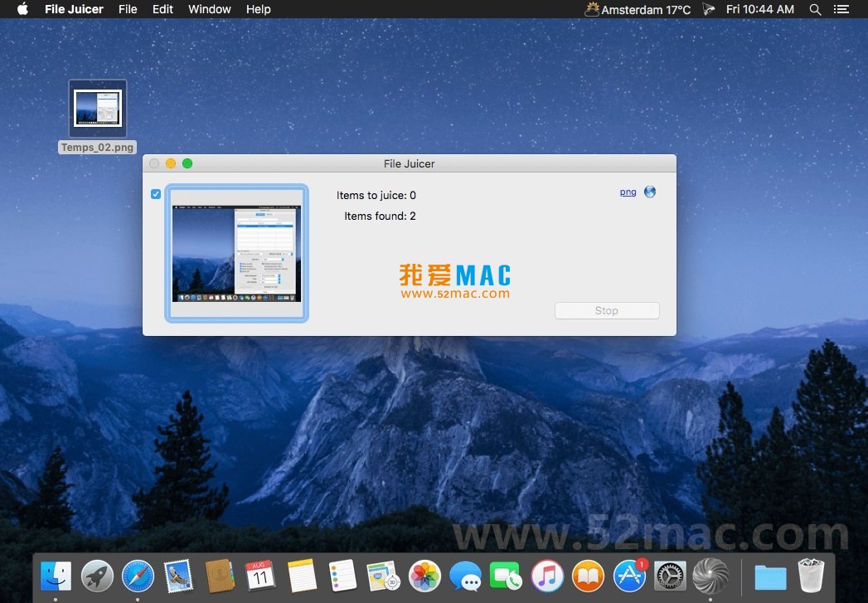The image size is (868, 603).
Task: Select the 'Items found: 2' text
Action: pyautogui.click(x=380, y=216)
